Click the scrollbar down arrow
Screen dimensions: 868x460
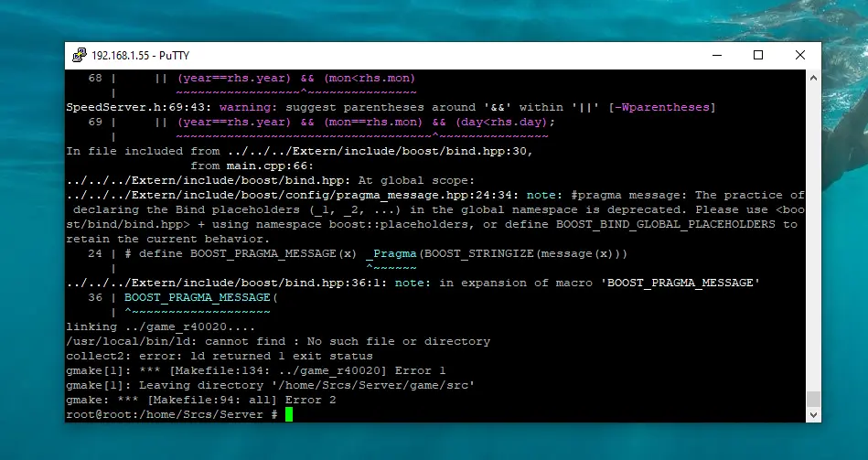813,415
